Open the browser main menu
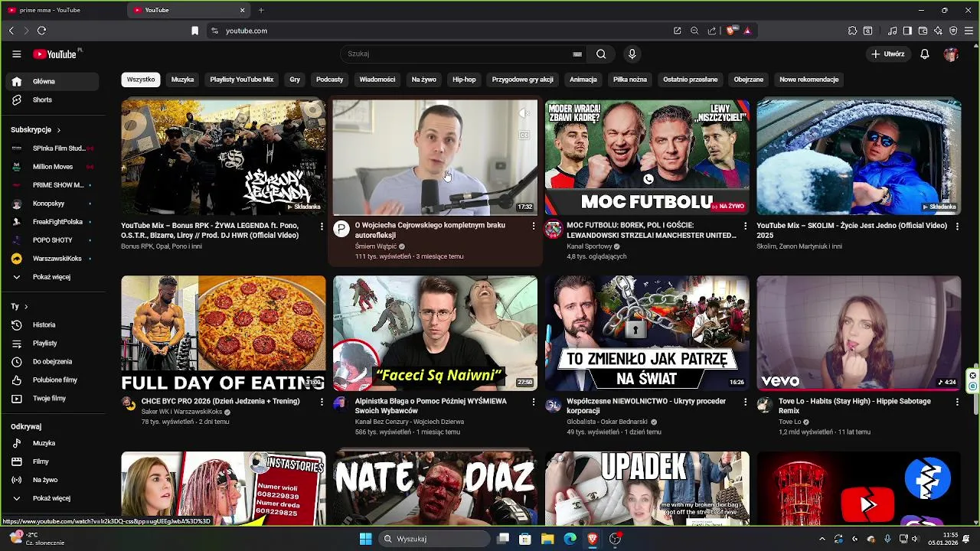Image resolution: width=980 pixels, height=551 pixels. [x=969, y=31]
